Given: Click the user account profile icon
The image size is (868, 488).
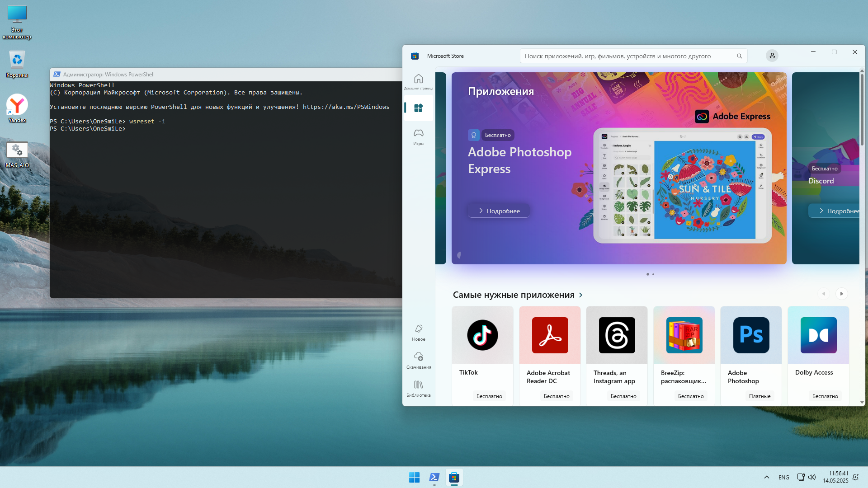Looking at the screenshot, I should pyautogui.click(x=772, y=56).
